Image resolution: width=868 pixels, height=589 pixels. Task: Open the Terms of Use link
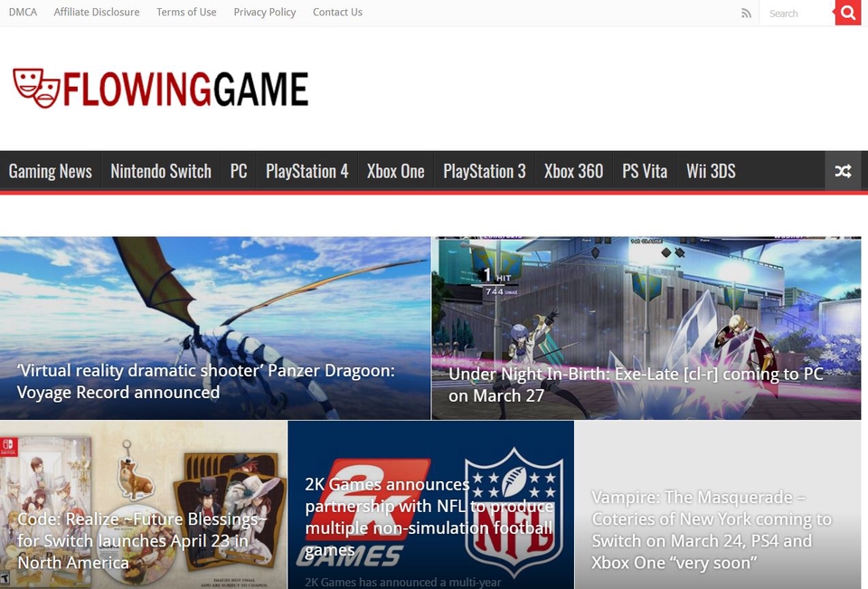click(186, 12)
